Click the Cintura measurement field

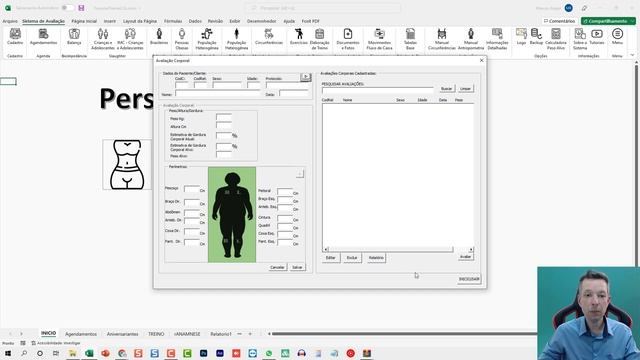pos(285,218)
